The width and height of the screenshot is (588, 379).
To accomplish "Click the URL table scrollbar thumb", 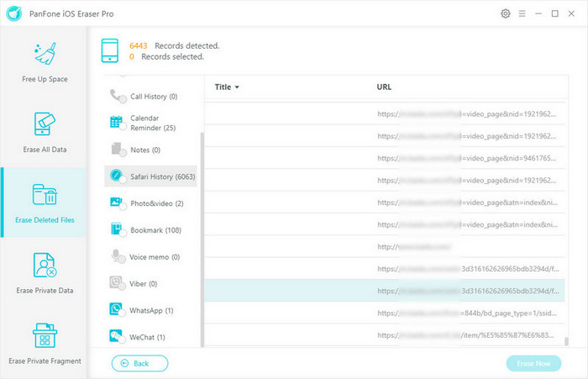I will pos(566,341).
